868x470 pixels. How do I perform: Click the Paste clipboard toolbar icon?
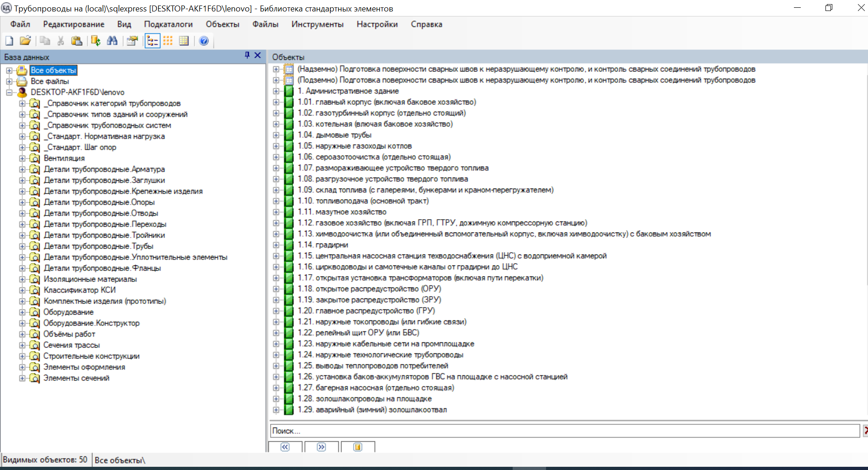[77, 41]
